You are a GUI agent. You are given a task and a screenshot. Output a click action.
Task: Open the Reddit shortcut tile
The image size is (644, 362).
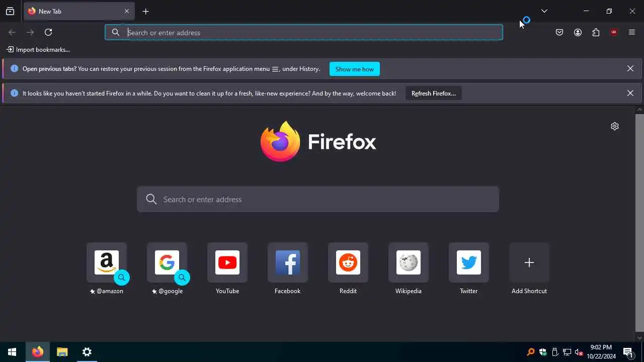point(348,262)
